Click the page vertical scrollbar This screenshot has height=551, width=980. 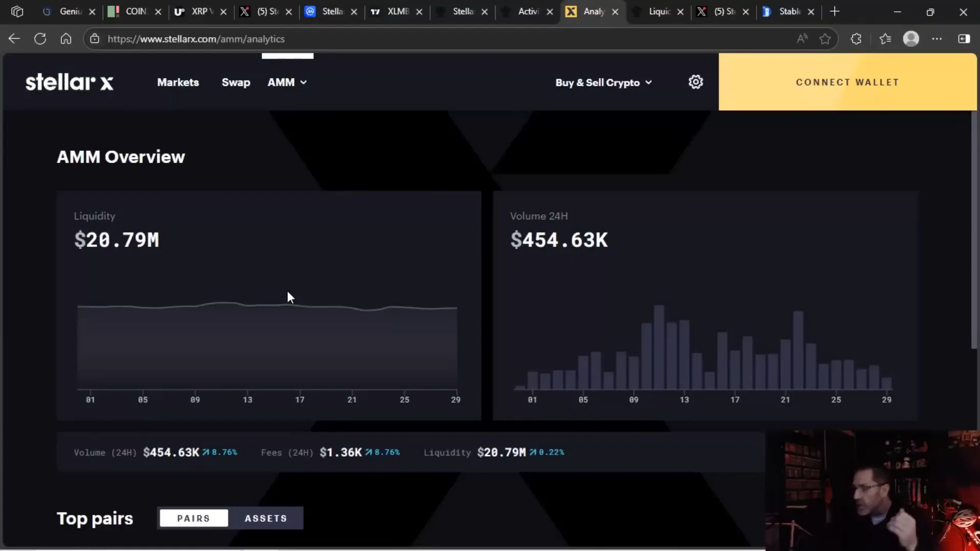pyautogui.click(x=975, y=230)
